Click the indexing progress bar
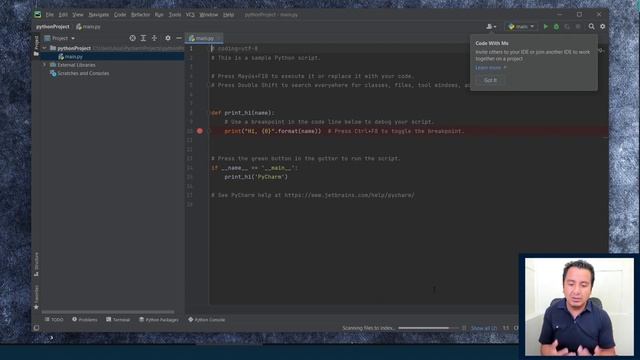Image resolution: width=640 pixels, height=360 pixels. (428, 328)
